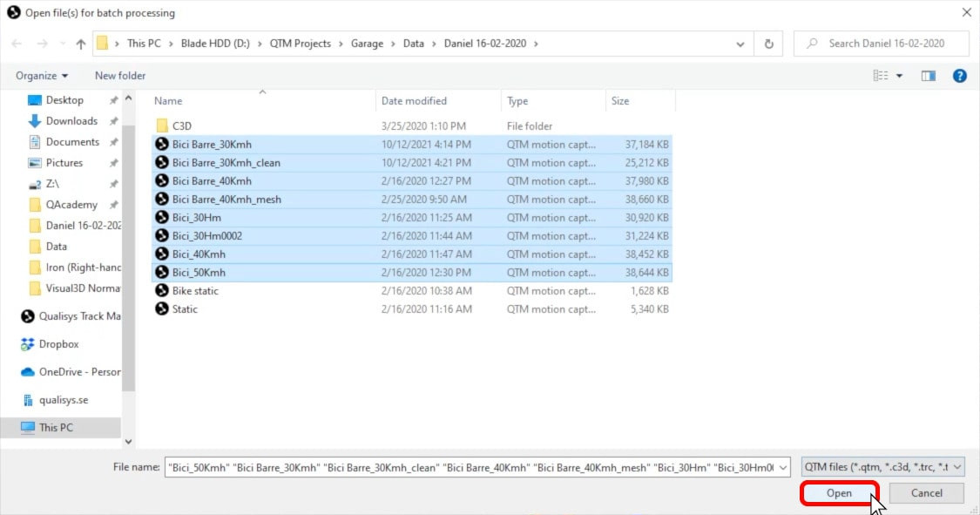
Task: Expand chevron after Daniel 16-02-2020 breadcrumb
Action: [536, 44]
